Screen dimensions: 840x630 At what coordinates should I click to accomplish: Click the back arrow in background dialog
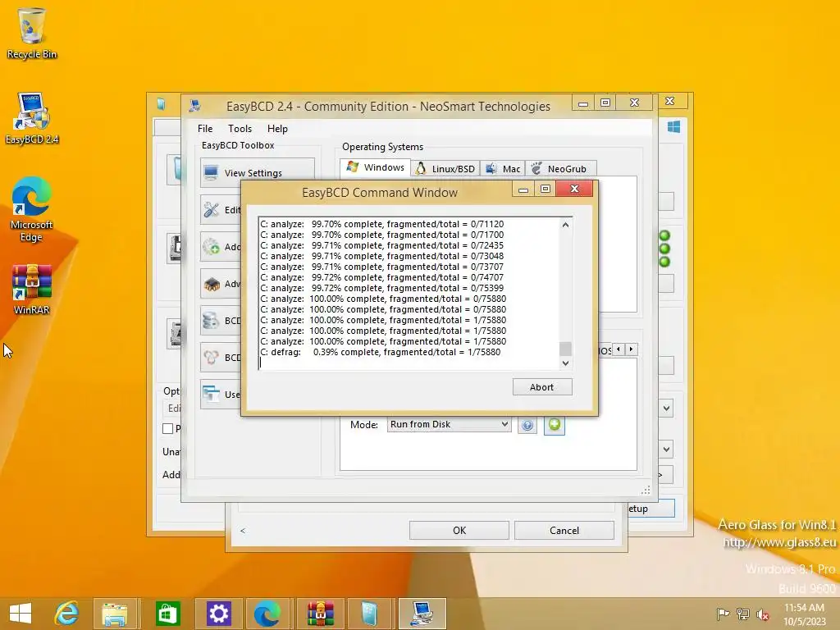click(243, 531)
